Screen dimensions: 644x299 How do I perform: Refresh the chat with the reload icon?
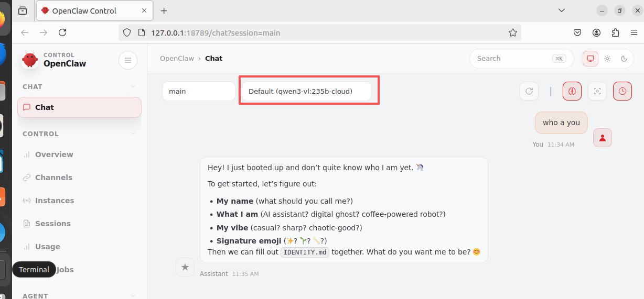(x=529, y=91)
